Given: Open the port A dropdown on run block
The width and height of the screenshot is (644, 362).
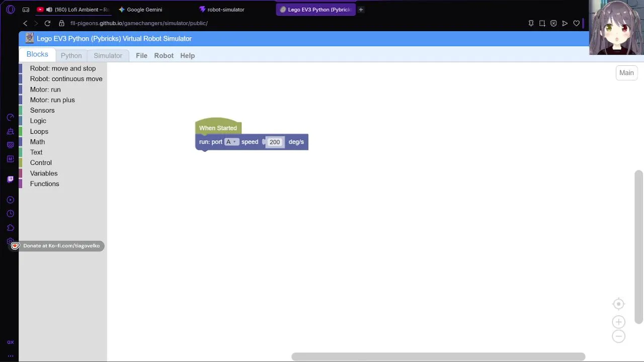Looking at the screenshot, I should [x=231, y=142].
